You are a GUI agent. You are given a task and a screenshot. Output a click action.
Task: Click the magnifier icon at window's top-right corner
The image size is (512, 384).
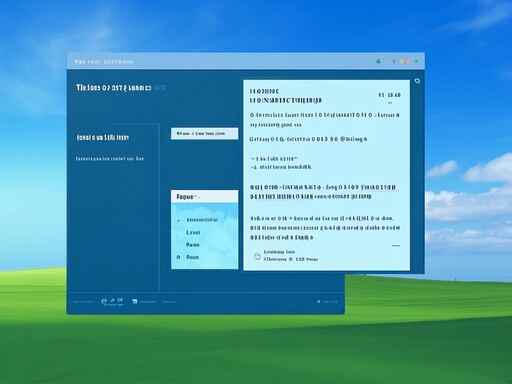coord(417,81)
